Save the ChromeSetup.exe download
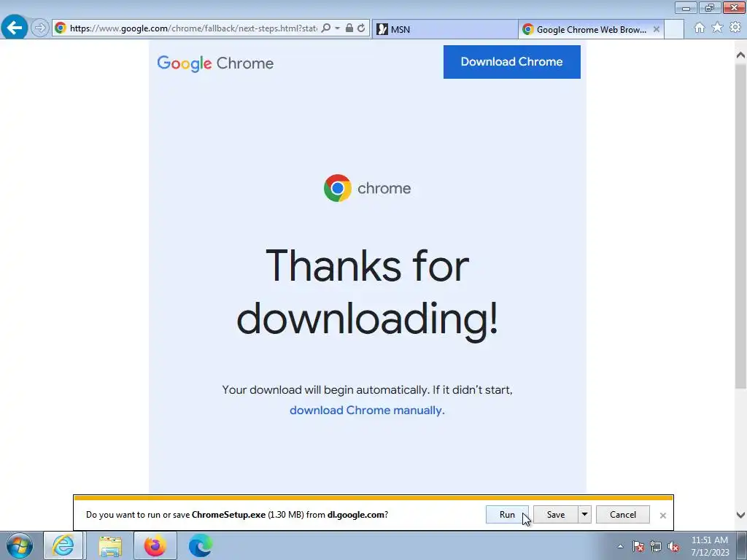Image resolution: width=747 pixels, height=560 pixels. coord(555,515)
